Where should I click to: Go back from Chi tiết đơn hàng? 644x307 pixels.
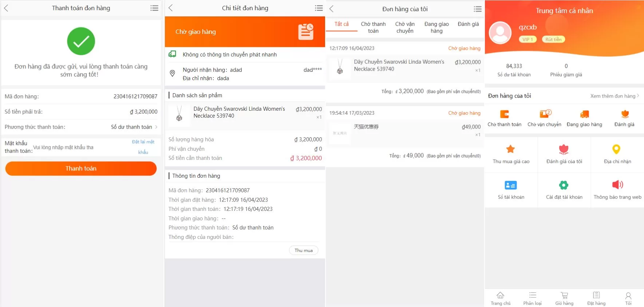[171, 8]
